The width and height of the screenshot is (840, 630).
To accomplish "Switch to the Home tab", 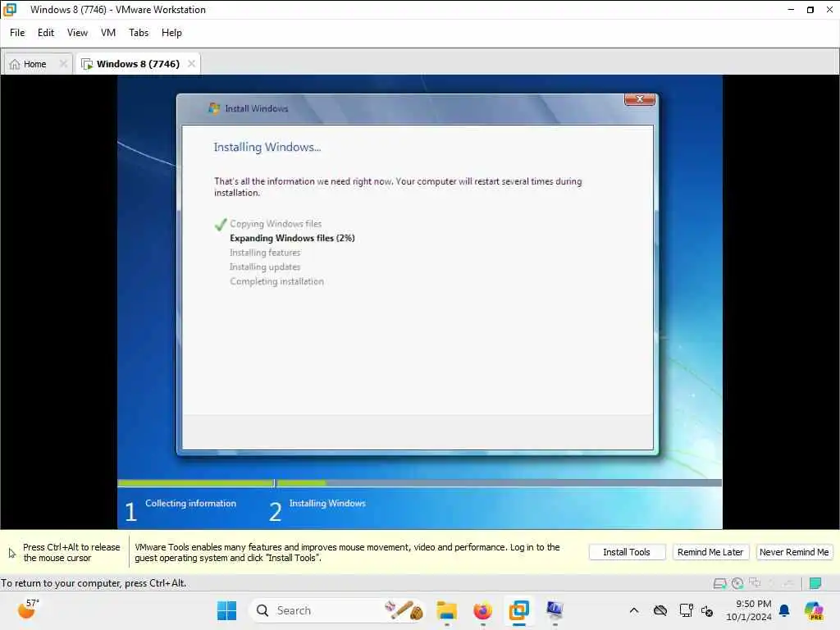I will click(34, 64).
